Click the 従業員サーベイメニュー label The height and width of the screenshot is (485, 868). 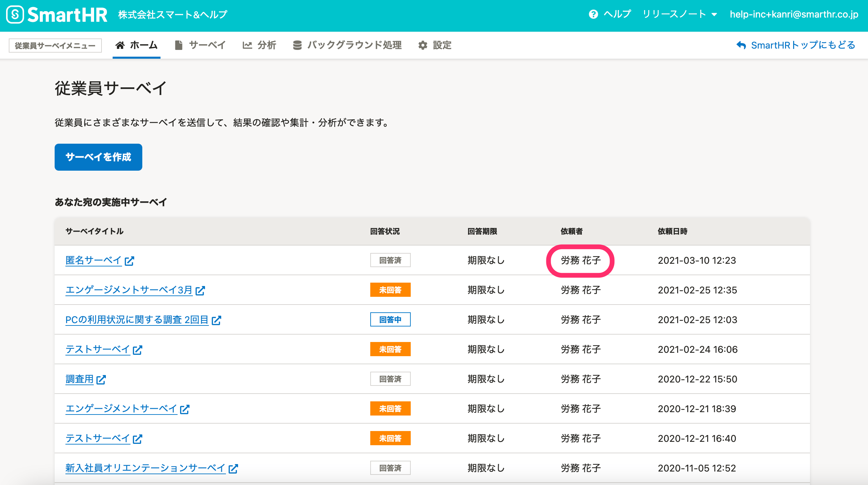[x=55, y=46]
